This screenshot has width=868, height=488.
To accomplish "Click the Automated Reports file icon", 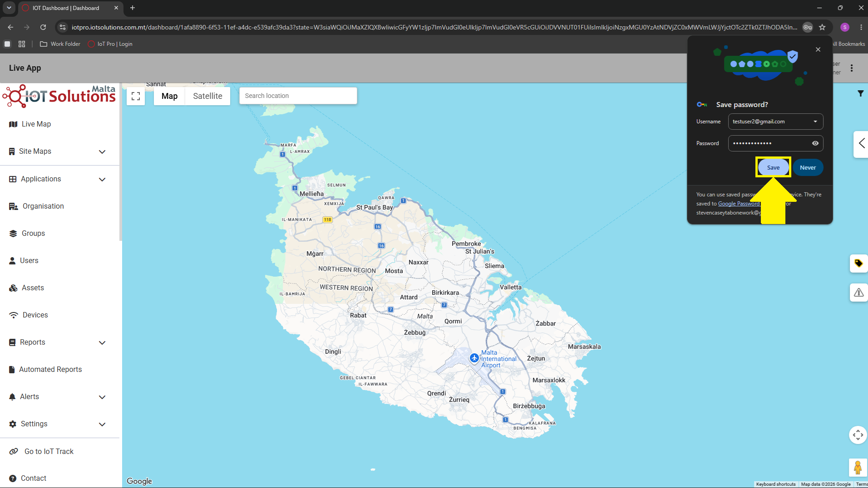I will point(12,370).
